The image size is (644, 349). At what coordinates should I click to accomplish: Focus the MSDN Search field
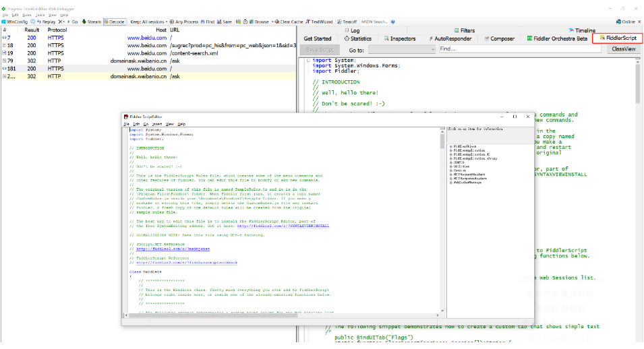(x=374, y=22)
